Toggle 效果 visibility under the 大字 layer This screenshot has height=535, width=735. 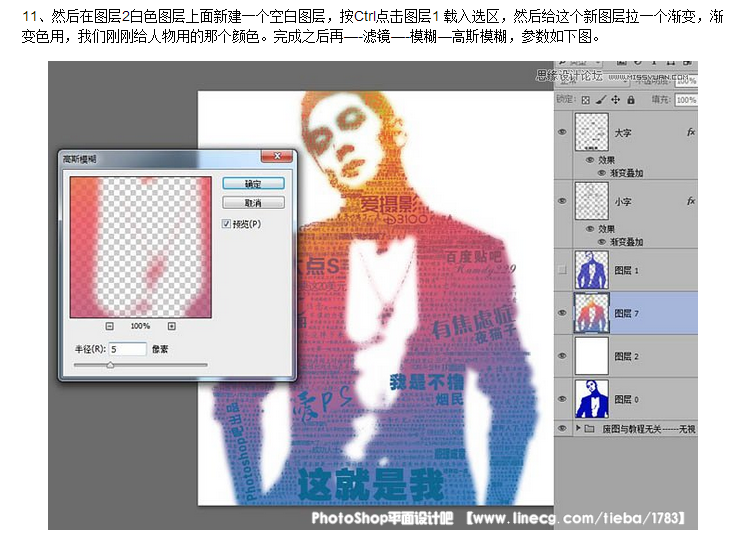(590, 160)
